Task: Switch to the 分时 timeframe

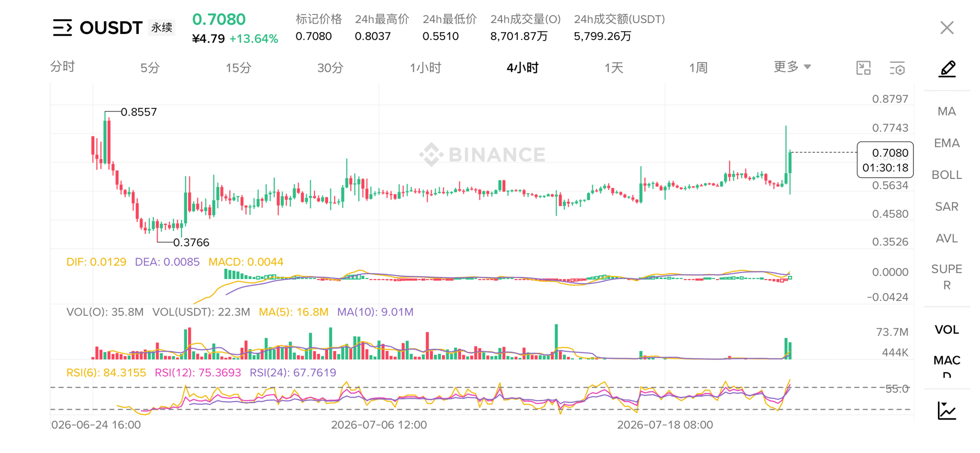Action: [x=62, y=67]
